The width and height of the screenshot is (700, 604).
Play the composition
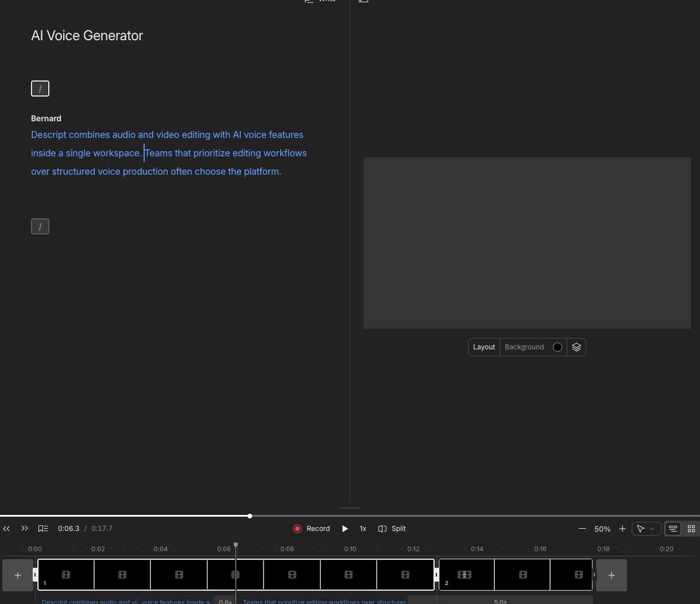(345, 529)
